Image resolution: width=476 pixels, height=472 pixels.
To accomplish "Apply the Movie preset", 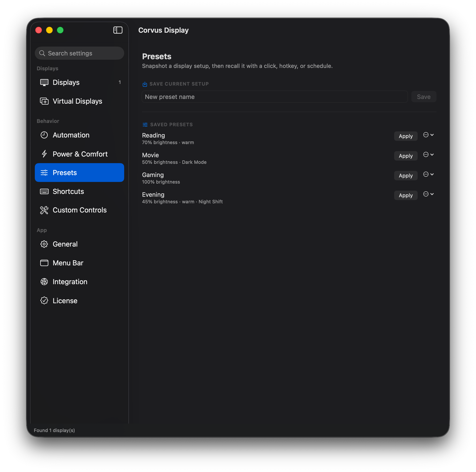I will (406, 156).
